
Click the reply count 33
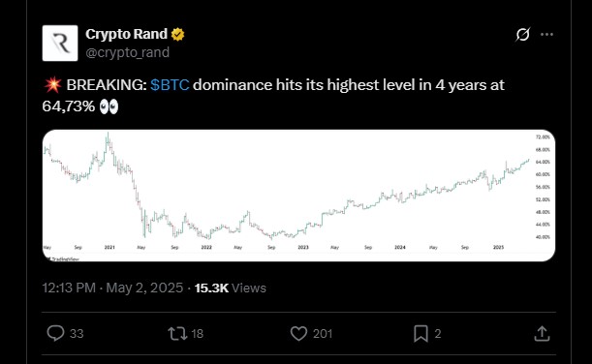[x=77, y=333]
